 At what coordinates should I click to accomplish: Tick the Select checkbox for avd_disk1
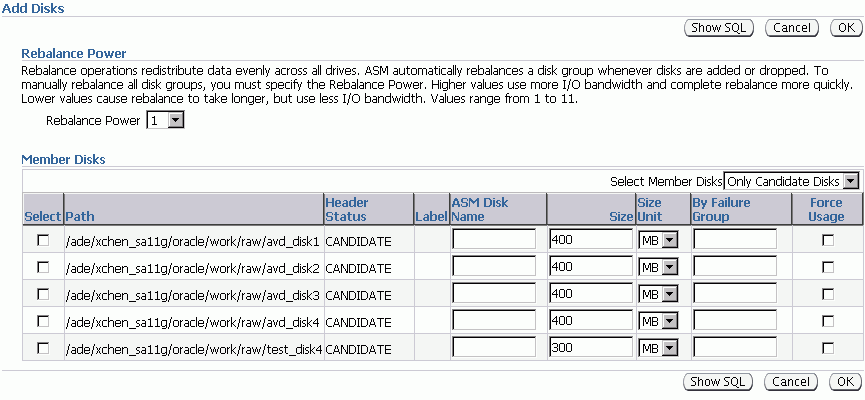coord(42,240)
